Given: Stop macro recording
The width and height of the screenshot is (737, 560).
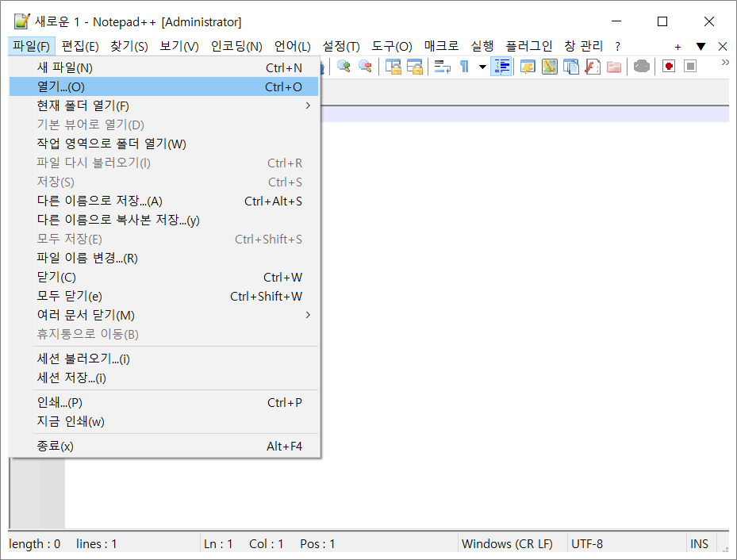Looking at the screenshot, I should 689,67.
